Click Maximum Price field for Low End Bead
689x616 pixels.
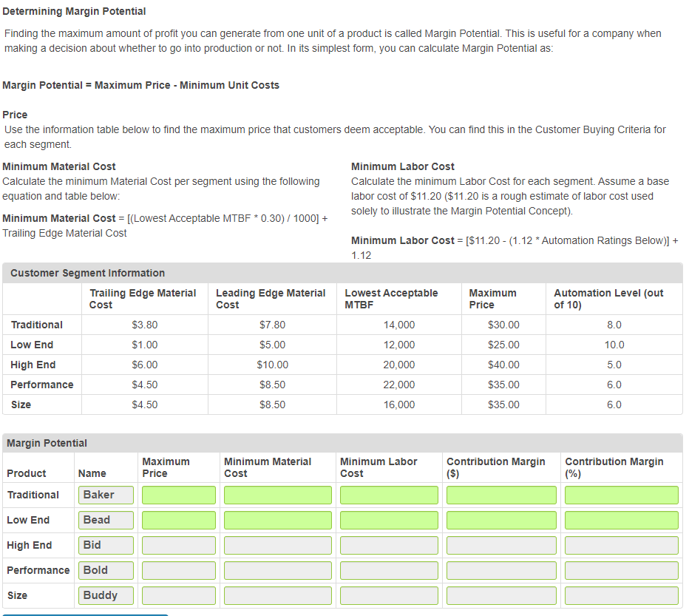[179, 520]
